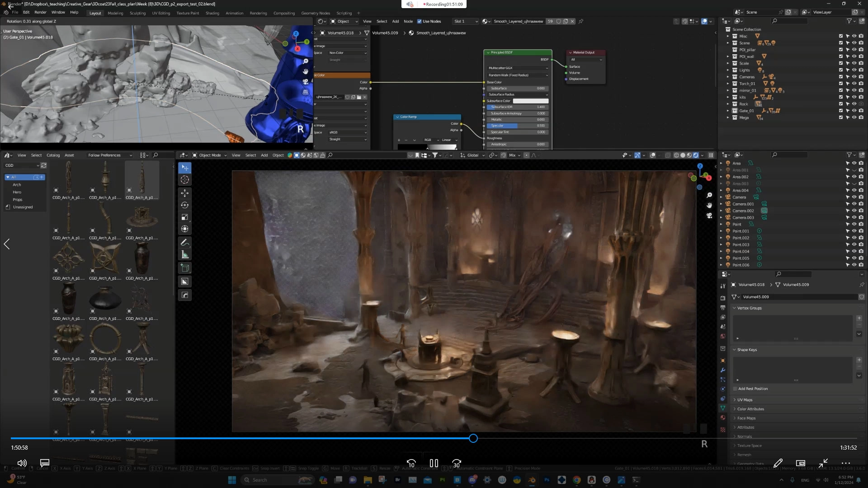This screenshot has width=868, height=488.
Task: Pause the video playback
Action: click(x=434, y=463)
